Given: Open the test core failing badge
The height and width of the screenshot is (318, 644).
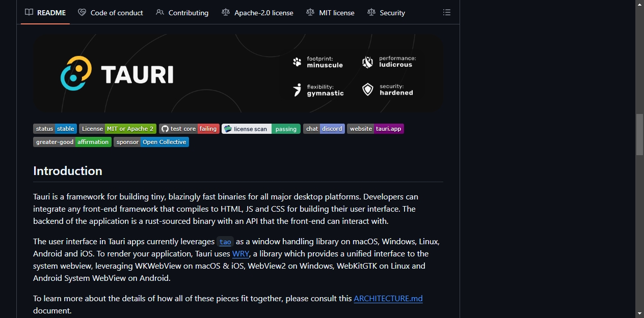Looking at the screenshot, I should 189,129.
